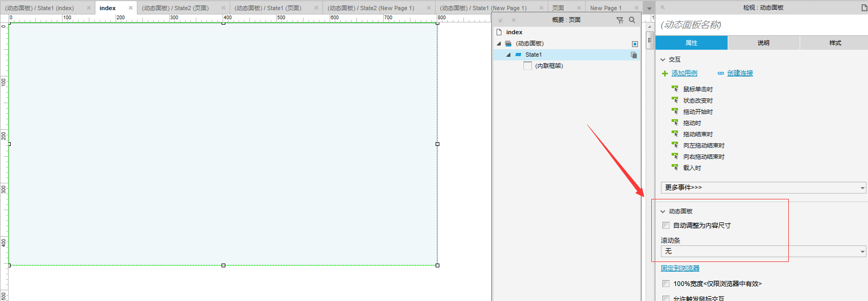868x301 pixels.
Task: Collapse the 交互 section
Action: click(663, 60)
